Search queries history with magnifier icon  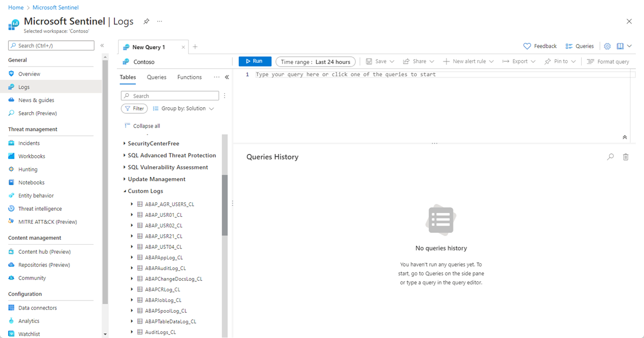tap(611, 157)
